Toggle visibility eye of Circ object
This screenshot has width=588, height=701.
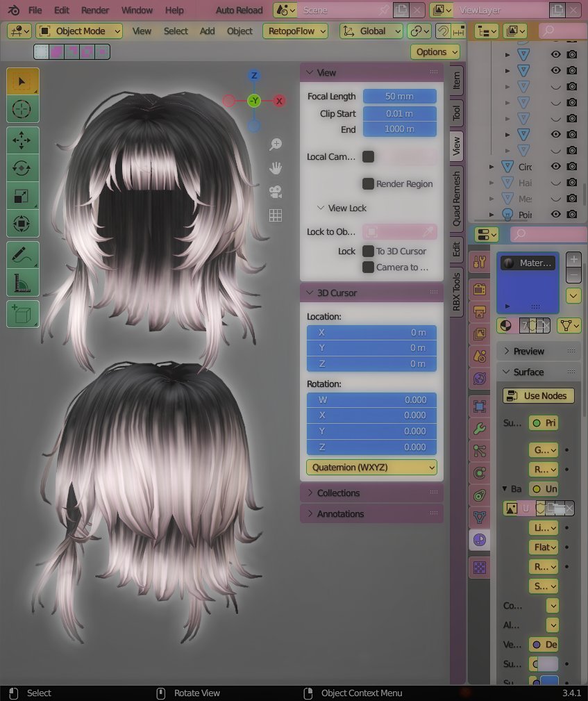(x=555, y=166)
